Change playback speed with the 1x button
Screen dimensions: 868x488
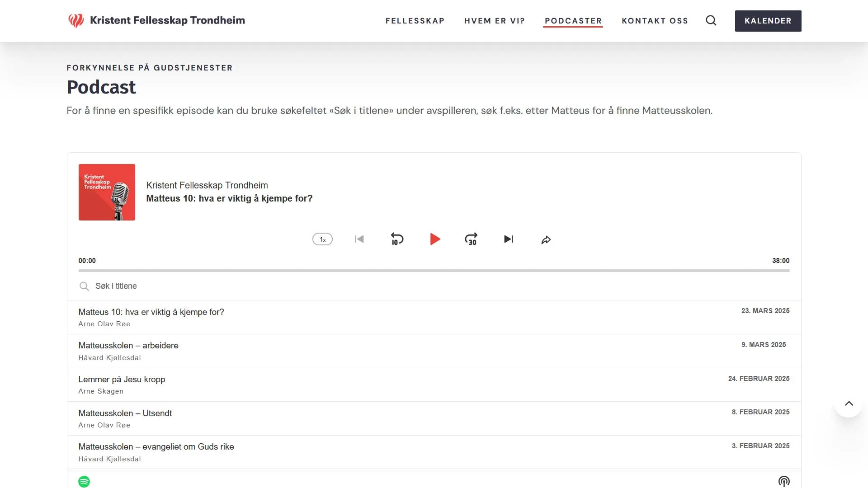322,239
